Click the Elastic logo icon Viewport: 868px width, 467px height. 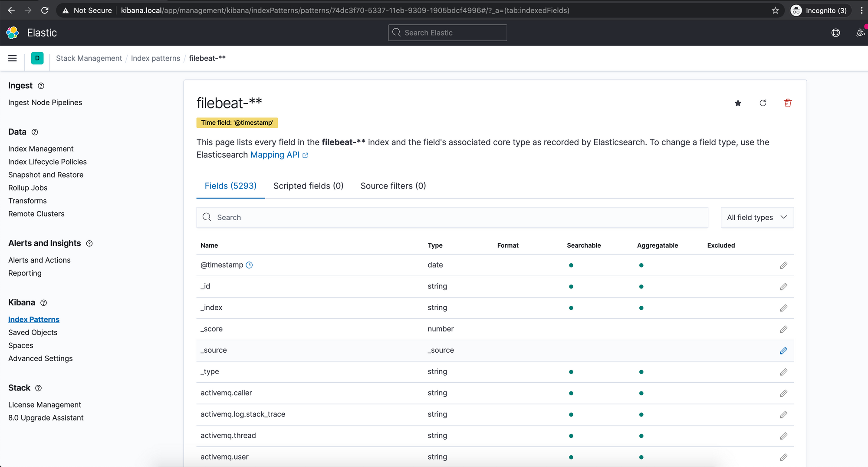click(x=13, y=33)
